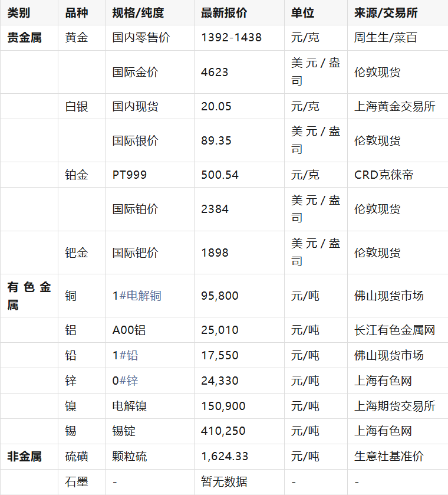The width and height of the screenshot is (448, 495).
Task: Click the 周生生/菜百 source cell
Action: click(386, 38)
